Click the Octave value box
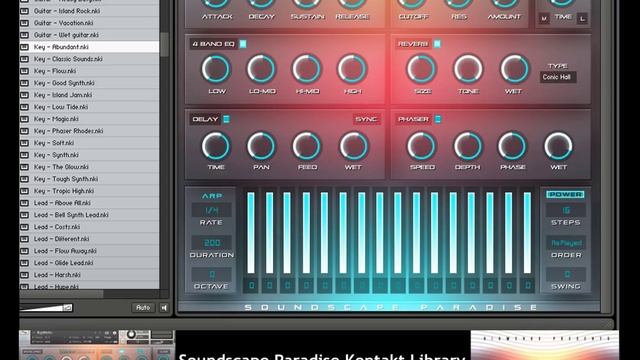 tap(211, 274)
